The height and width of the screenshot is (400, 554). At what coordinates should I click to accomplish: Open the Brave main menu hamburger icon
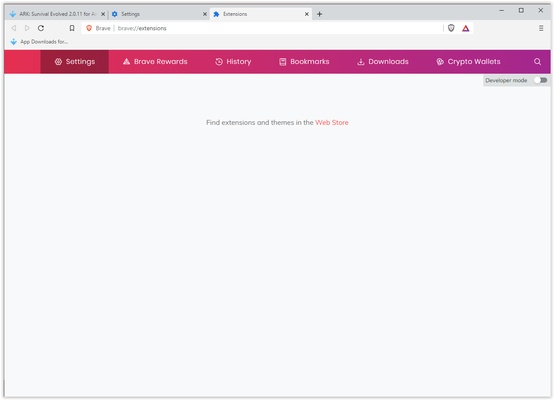point(541,28)
